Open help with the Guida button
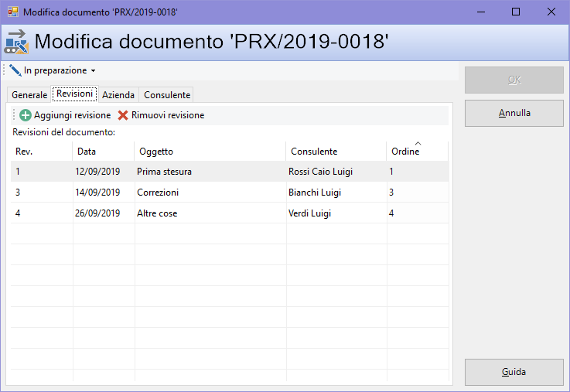The width and height of the screenshot is (570, 392). [514, 372]
